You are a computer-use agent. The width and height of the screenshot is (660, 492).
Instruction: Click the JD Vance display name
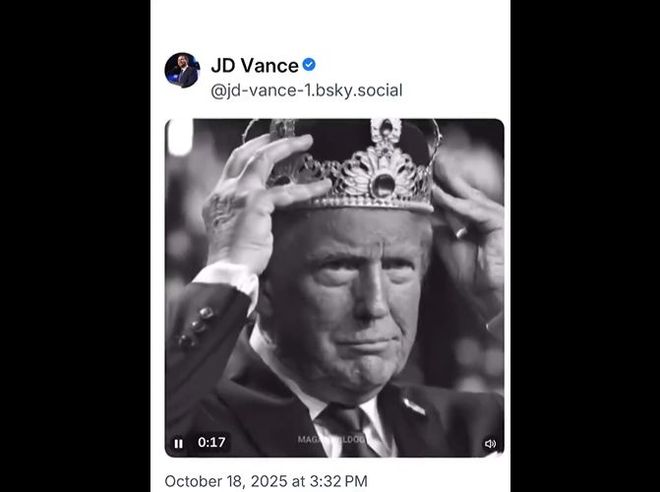click(254, 66)
